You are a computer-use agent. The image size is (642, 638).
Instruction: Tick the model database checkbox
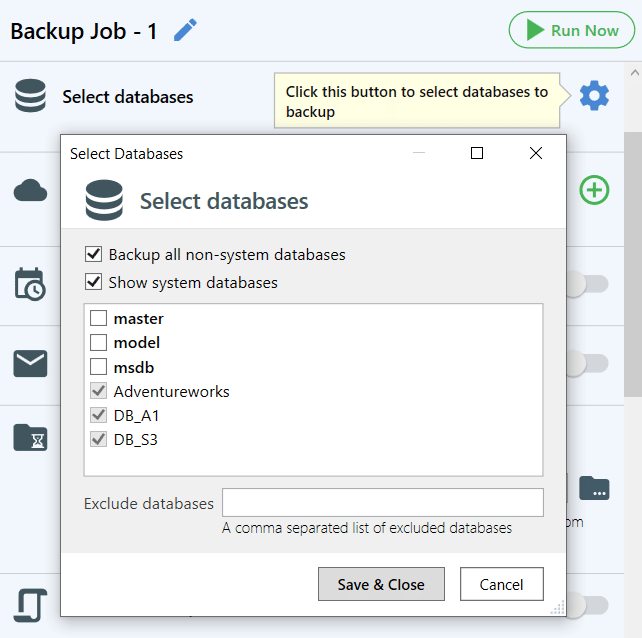tap(99, 343)
